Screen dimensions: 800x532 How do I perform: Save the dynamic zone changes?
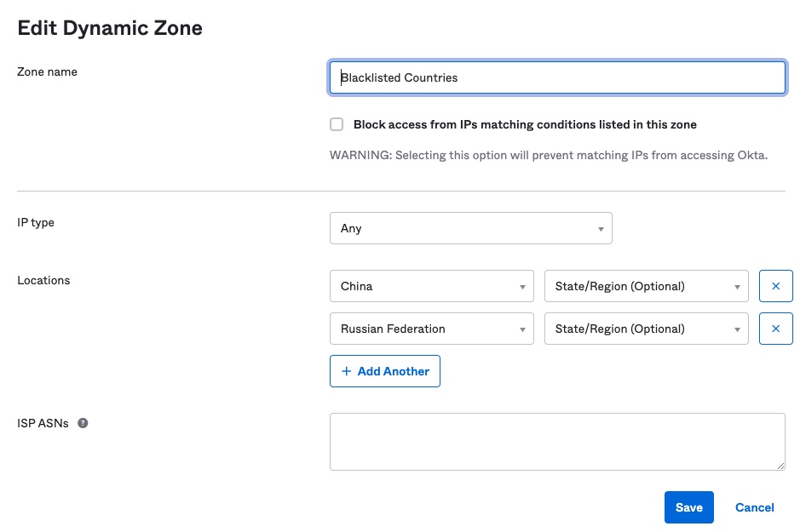pyautogui.click(x=688, y=506)
